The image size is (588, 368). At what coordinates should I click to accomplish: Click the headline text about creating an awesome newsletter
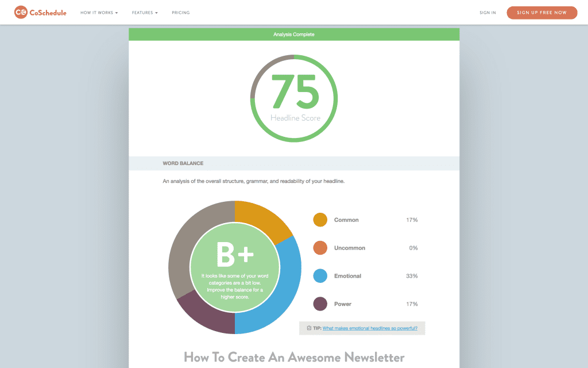pyautogui.click(x=293, y=357)
